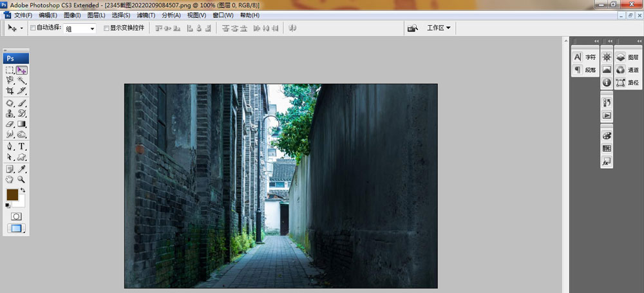644x293 pixels.
Task: Reset to default foreground and background colors
Action: pos(8,205)
